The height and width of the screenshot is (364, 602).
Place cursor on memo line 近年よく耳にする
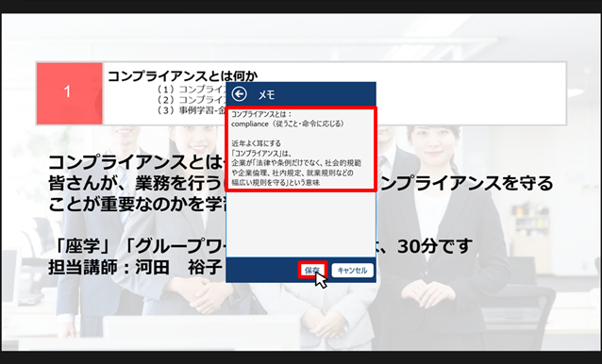pyautogui.click(x=256, y=143)
